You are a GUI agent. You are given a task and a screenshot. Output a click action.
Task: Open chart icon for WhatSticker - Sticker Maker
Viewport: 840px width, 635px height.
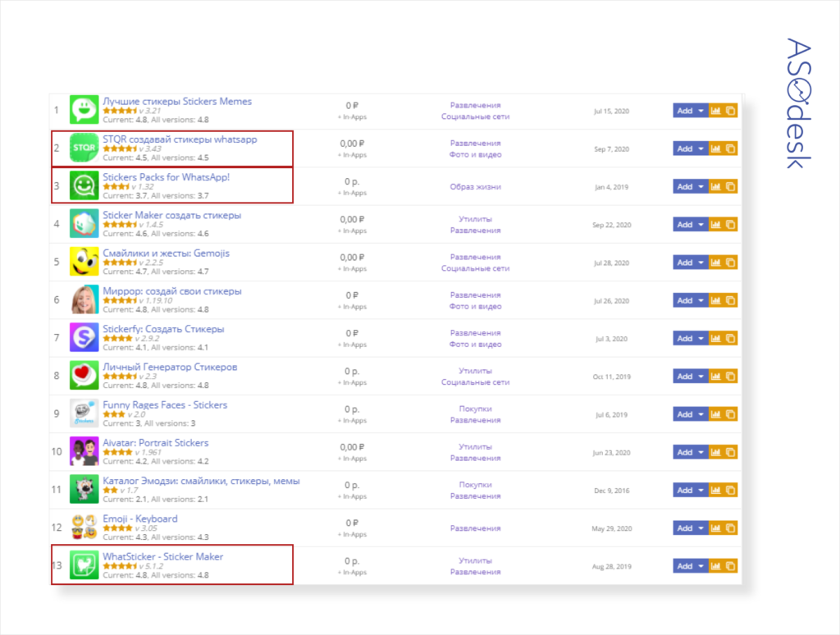coord(715,566)
